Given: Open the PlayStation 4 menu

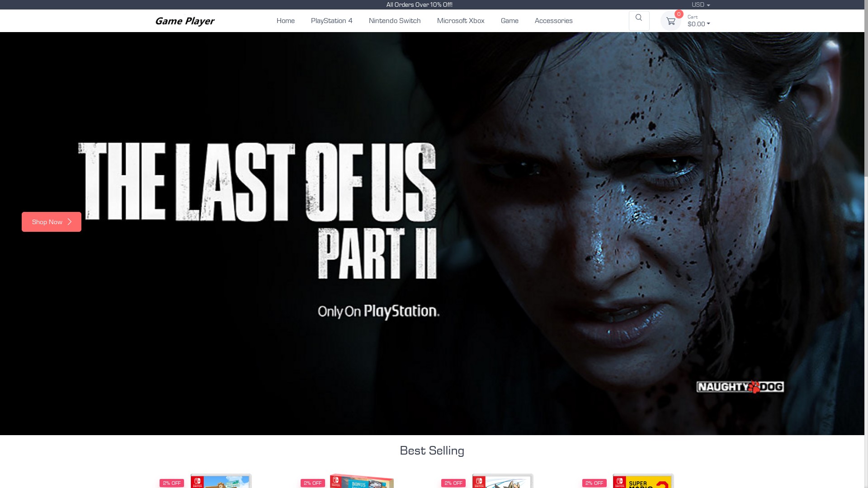Looking at the screenshot, I should point(331,21).
